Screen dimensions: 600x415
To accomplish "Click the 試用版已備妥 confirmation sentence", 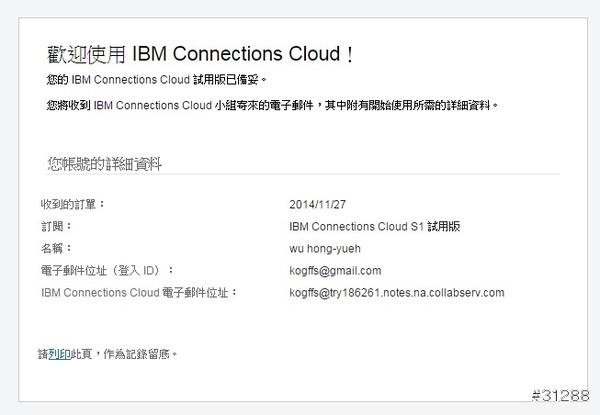I will pos(157,80).
